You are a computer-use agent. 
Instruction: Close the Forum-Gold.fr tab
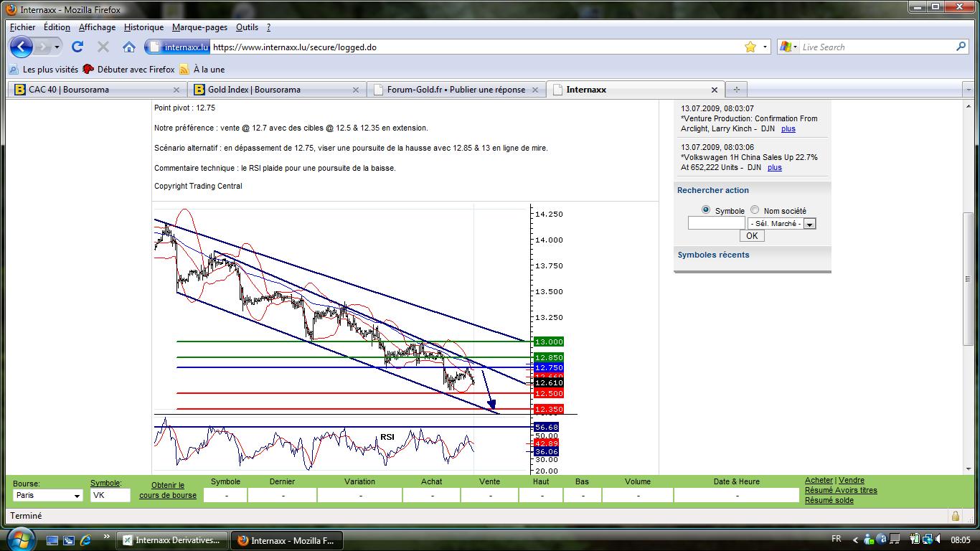535,90
